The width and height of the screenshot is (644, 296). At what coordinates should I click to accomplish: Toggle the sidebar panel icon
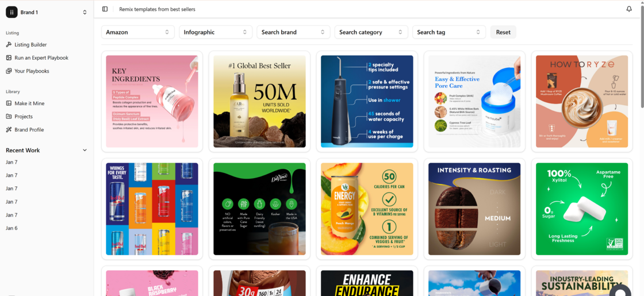tap(105, 9)
